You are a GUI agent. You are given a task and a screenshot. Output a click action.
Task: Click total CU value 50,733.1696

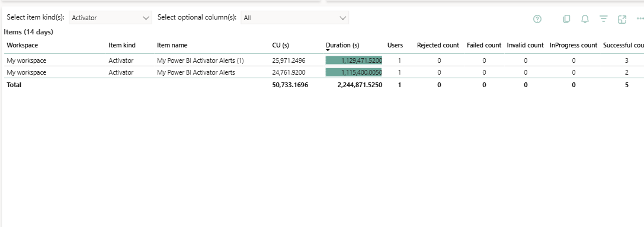click(x=290, y=85)
